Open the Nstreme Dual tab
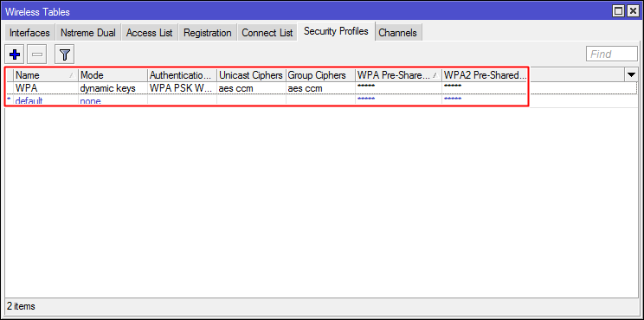The height and width of the screenshot is (320, 644). pyautogui.click(x=88, y=33)
